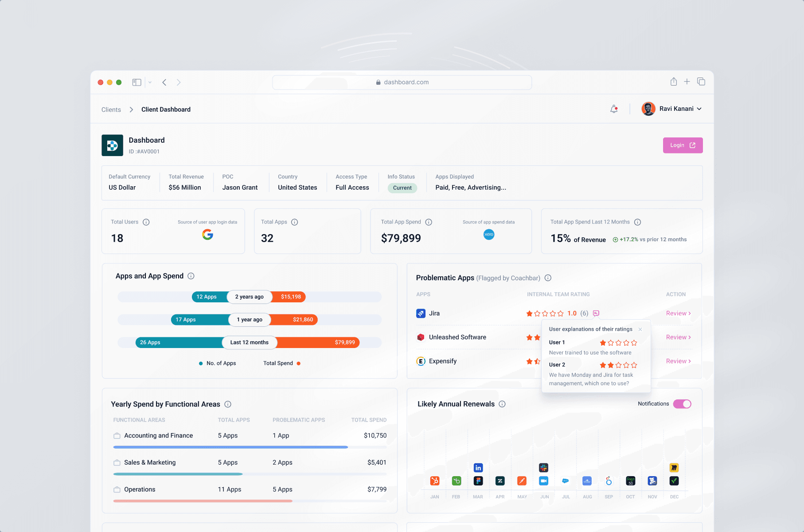This screenshot has width=804, height=532.
Task: Close the user ratings explanation popup
Action: 640,329
